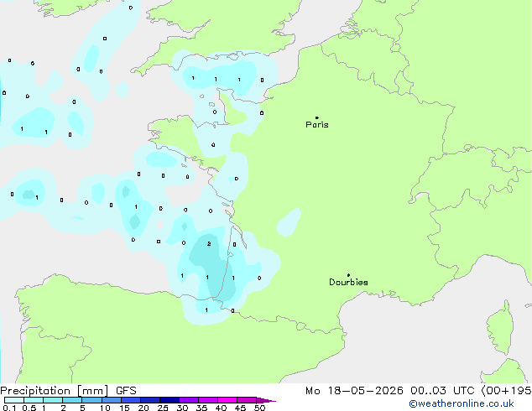The image size is (532, 411).
Task: Click the Precipitation [mm] title text
Action: [x=55, y=391]
